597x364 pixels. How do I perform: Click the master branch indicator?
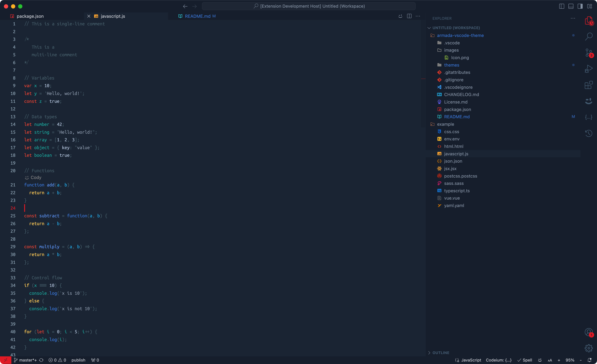pyautogui.click(x=25, y=360)
